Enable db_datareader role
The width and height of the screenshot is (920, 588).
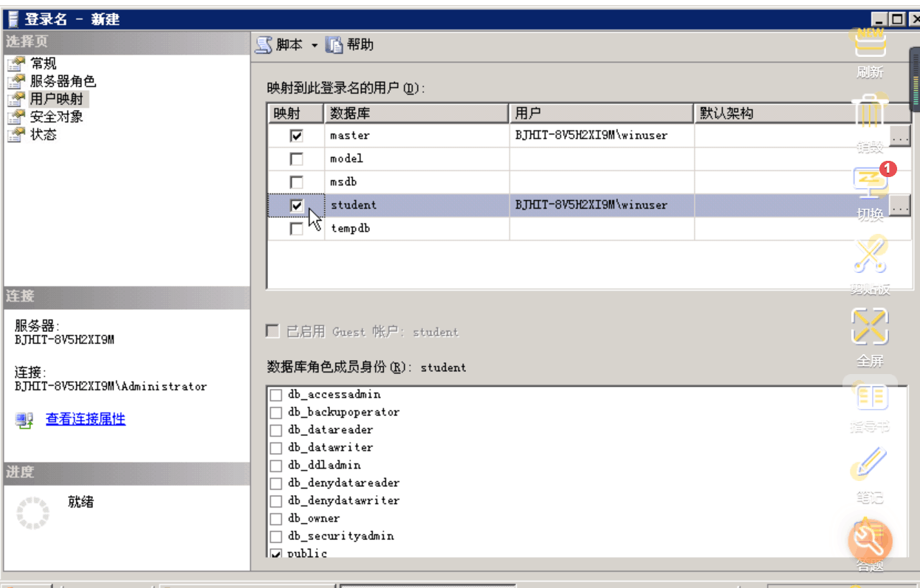tap(276, 430)
